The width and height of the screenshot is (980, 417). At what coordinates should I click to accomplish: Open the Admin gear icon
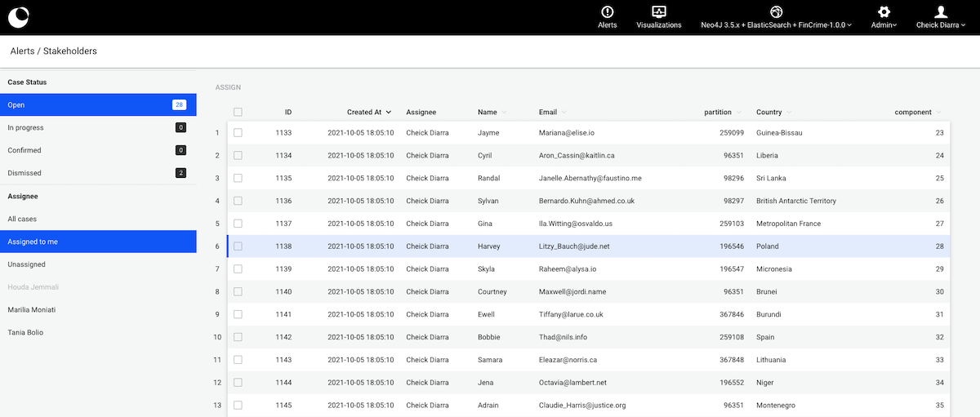pos(884,11)
